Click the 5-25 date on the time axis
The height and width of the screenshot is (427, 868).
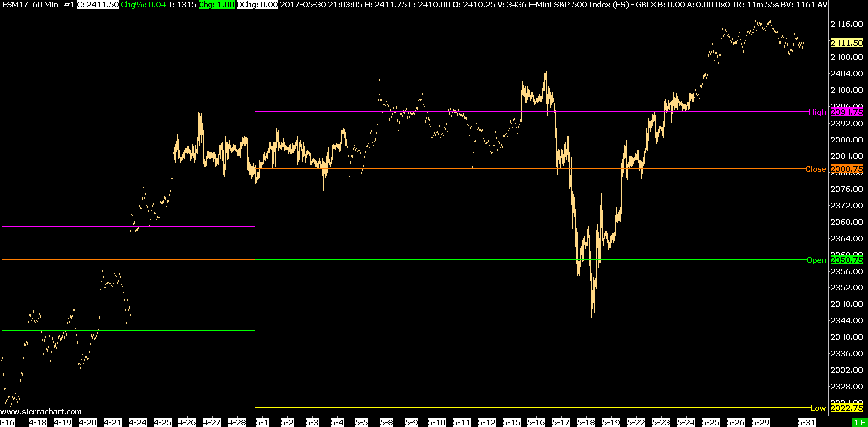coord(711,422)
